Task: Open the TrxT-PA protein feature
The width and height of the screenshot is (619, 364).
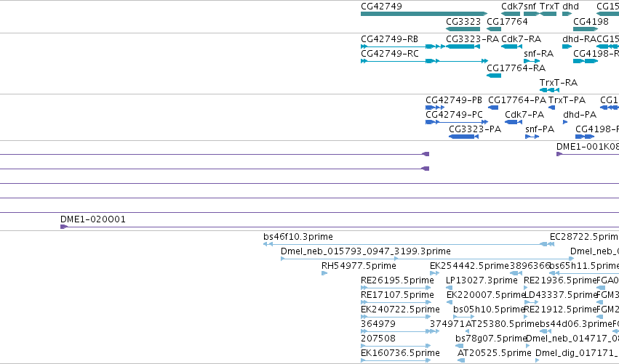Action: tap(551, 108)
